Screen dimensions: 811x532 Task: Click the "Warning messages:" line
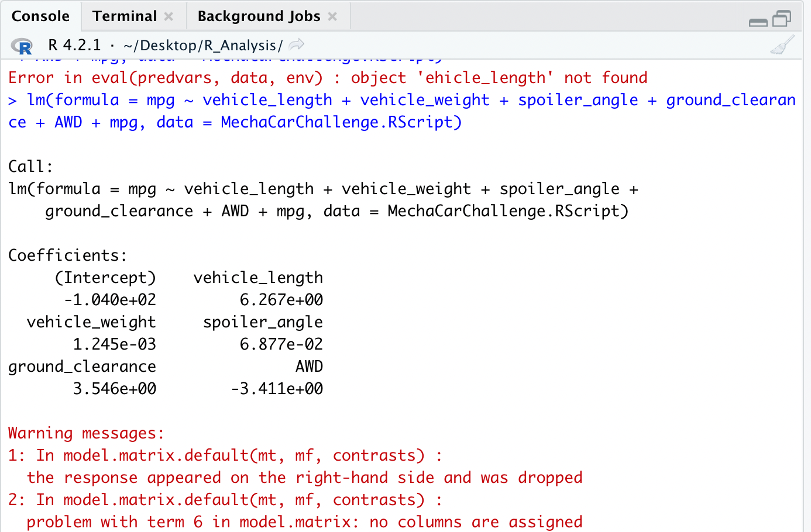point(86,433)
